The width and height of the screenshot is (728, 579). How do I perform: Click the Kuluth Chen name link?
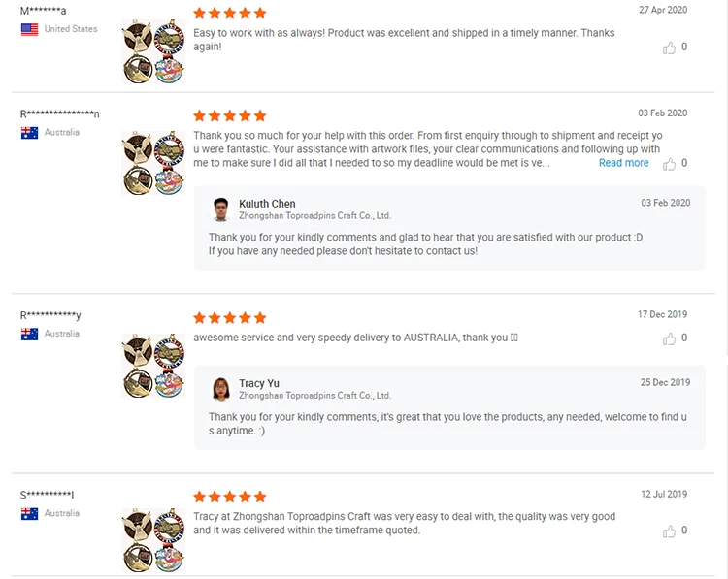pyautogui.click(x=267, y=204)
